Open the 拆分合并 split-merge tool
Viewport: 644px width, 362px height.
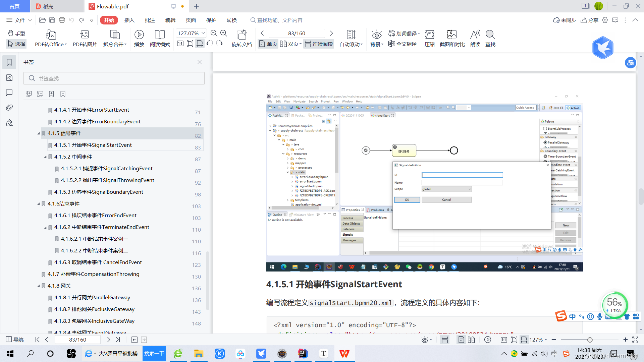[115, 38]
